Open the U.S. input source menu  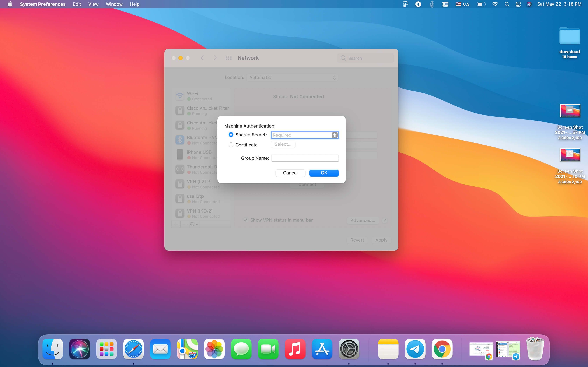(x=463, y=4)
